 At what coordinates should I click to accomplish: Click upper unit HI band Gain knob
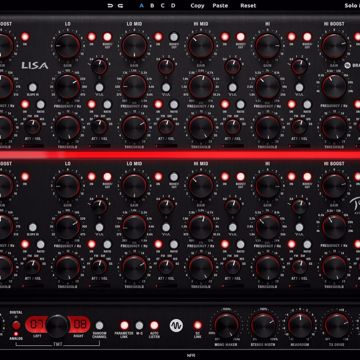click(x=268, y=46)
